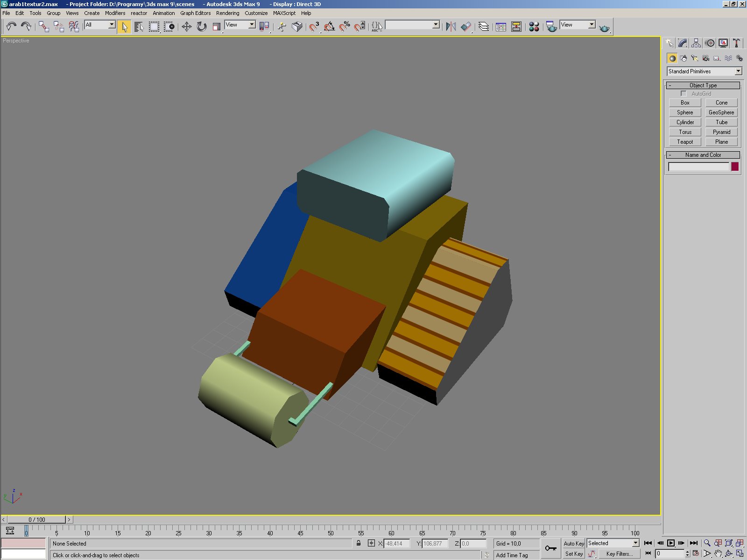Open reference coordinate system View dropdown

click(240, 25)
